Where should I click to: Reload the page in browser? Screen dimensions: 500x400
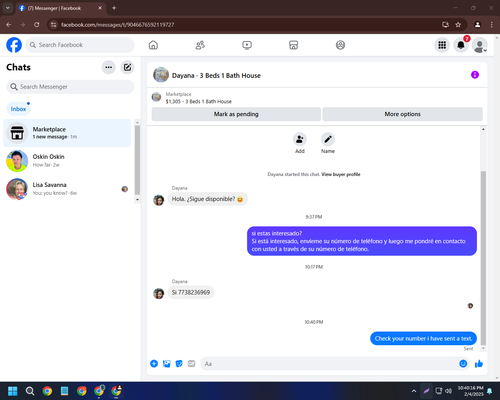click(37, 25)
